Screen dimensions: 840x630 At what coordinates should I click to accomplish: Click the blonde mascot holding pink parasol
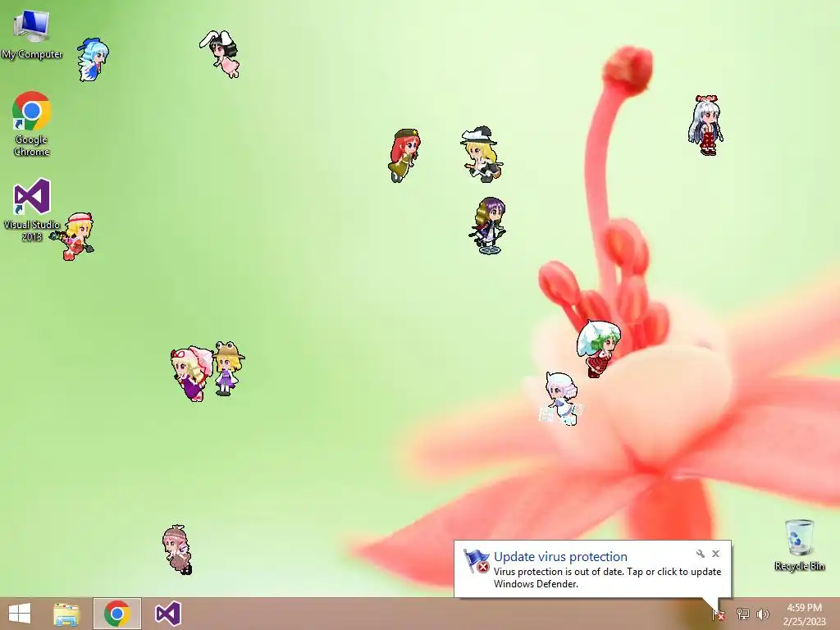191,373
